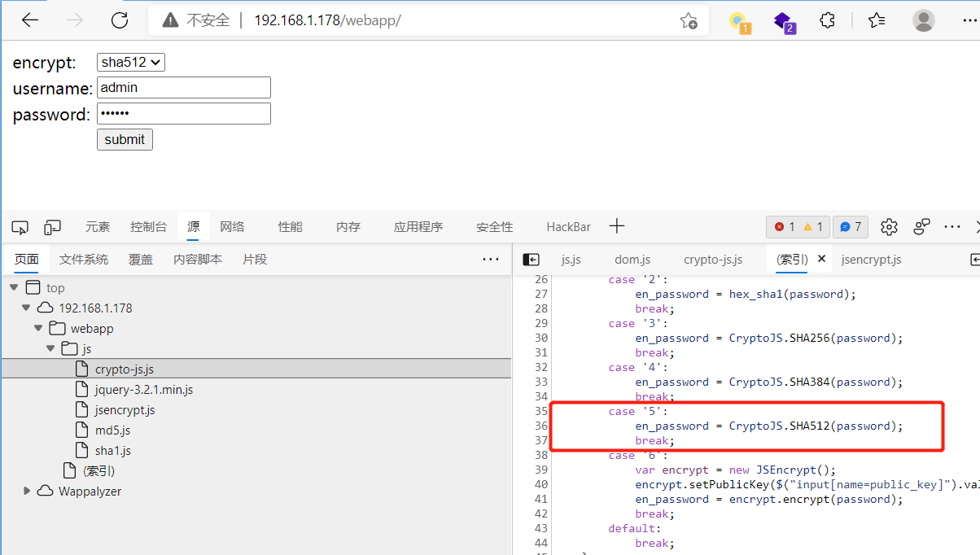980x555 pixels.
Task: Open the HackBar tab
Action: pos(569,227)
